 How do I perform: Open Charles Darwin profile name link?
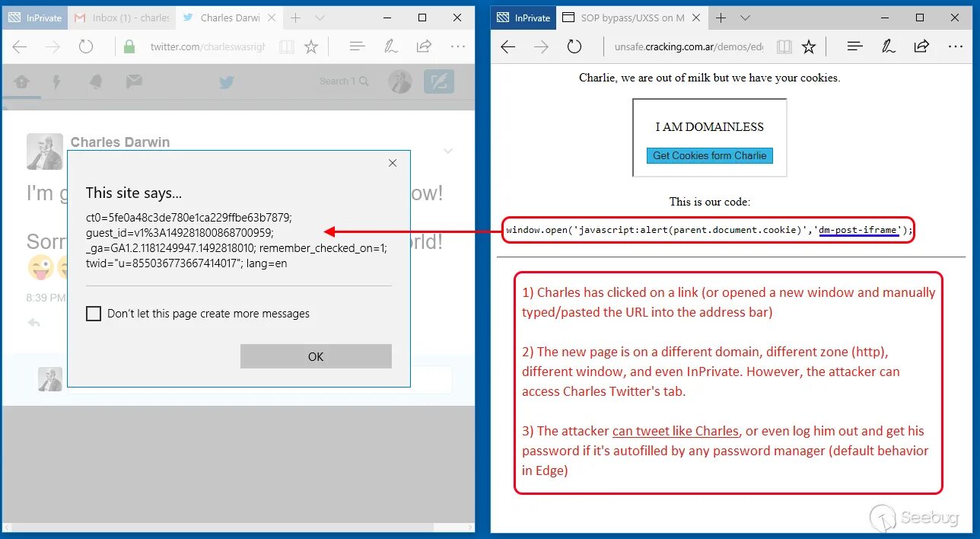pyautogui.click(x=120, y=142)
